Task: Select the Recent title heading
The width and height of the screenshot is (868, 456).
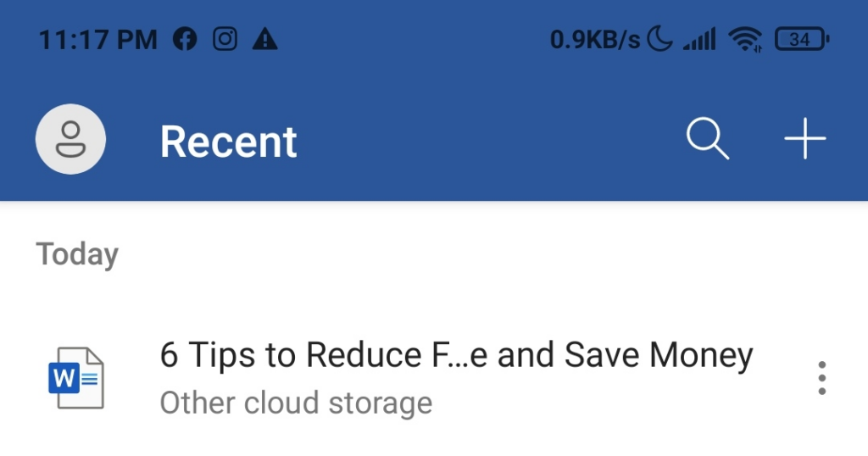Action: pos(229,142)
